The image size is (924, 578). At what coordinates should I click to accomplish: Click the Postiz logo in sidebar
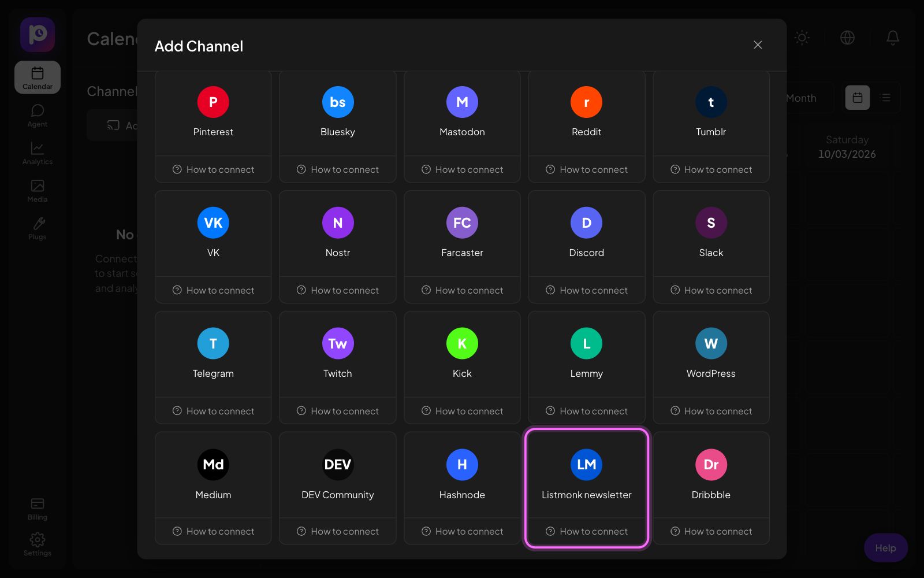tap(38, 35)
